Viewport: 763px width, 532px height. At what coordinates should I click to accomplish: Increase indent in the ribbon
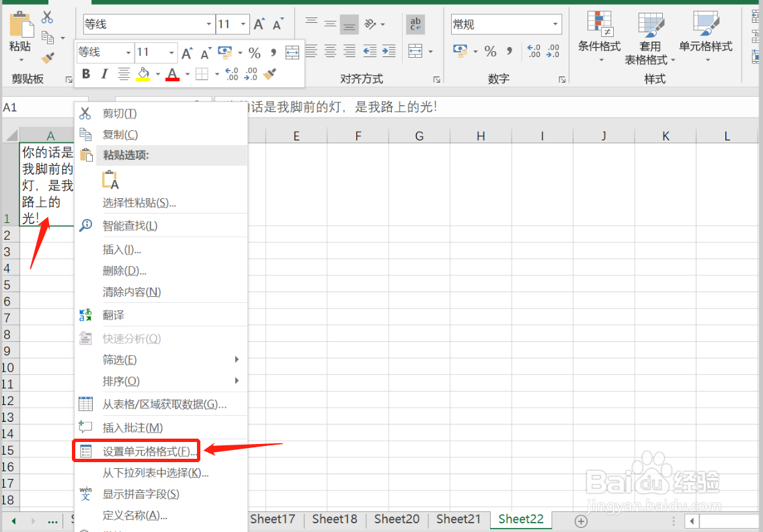click(x=389, y=50)
